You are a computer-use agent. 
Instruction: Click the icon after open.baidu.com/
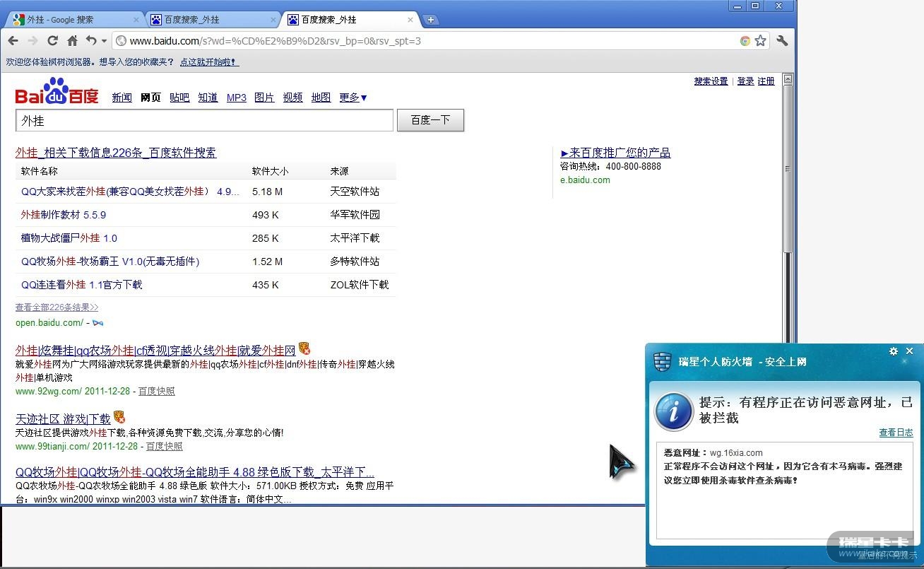[x=97, y=323]
